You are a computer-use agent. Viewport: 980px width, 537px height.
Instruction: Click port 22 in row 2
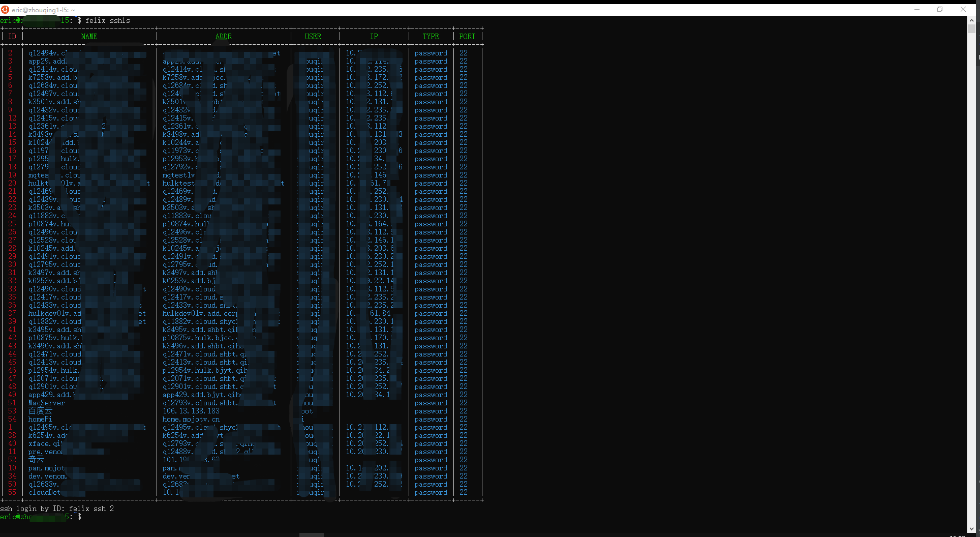(464, 53)
